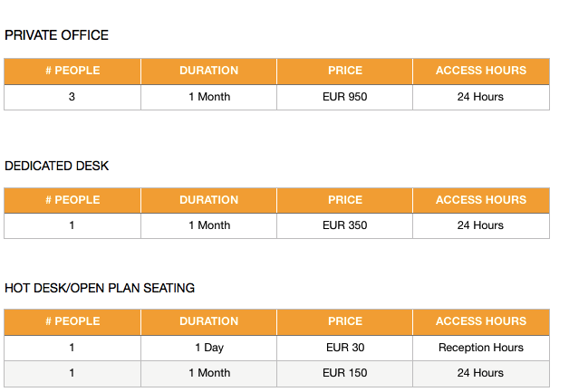Click the EUR 150 price cell
Image resolution: width=569 pixels, height=392 pixels.
pos(344,373)
